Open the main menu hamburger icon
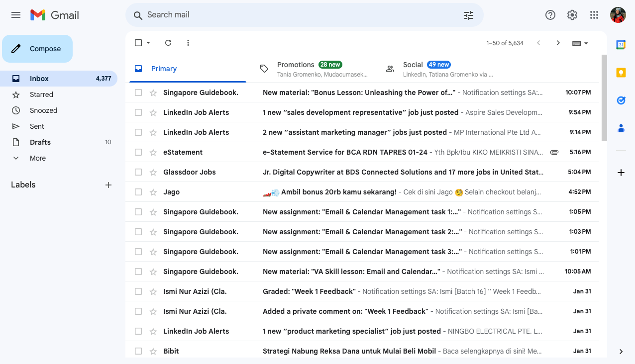635x364 pixels. tap(16, 15)
